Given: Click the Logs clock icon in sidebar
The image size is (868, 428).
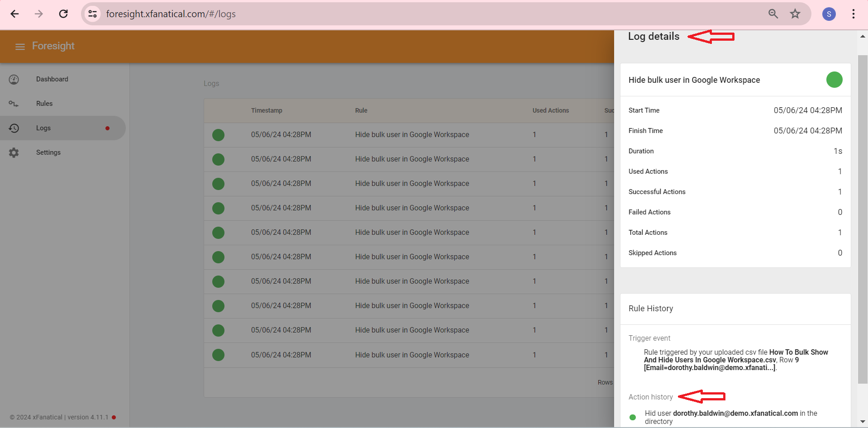Looking at the screenshot, I should pos(14,128).
